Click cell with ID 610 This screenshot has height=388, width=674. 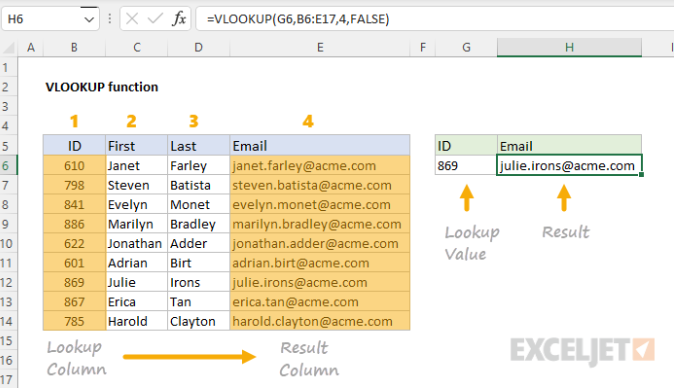click(74, 165)
